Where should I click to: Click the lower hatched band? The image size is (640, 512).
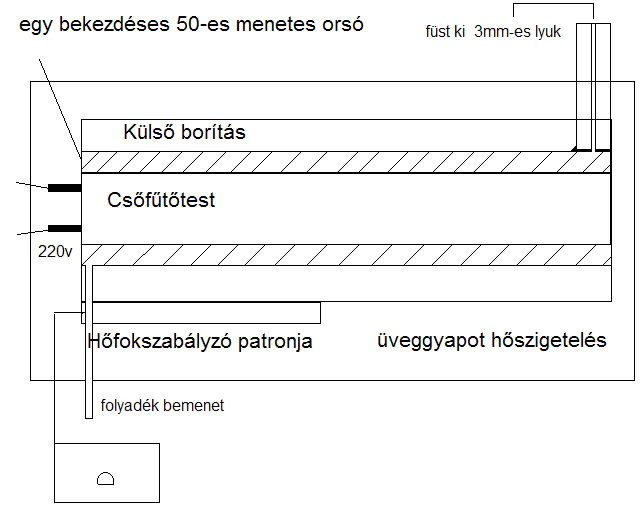click(x=340, y=254)
